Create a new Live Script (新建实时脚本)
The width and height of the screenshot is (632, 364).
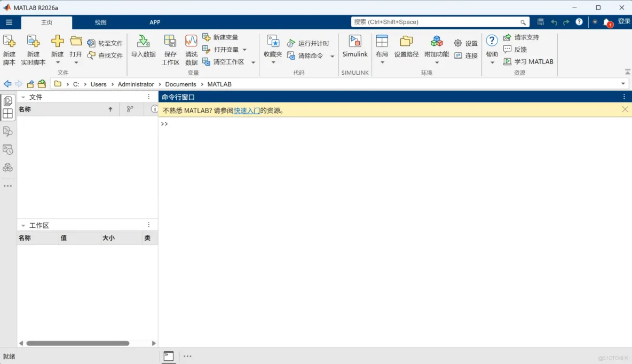pyautogui.click(x=33, y=42)
